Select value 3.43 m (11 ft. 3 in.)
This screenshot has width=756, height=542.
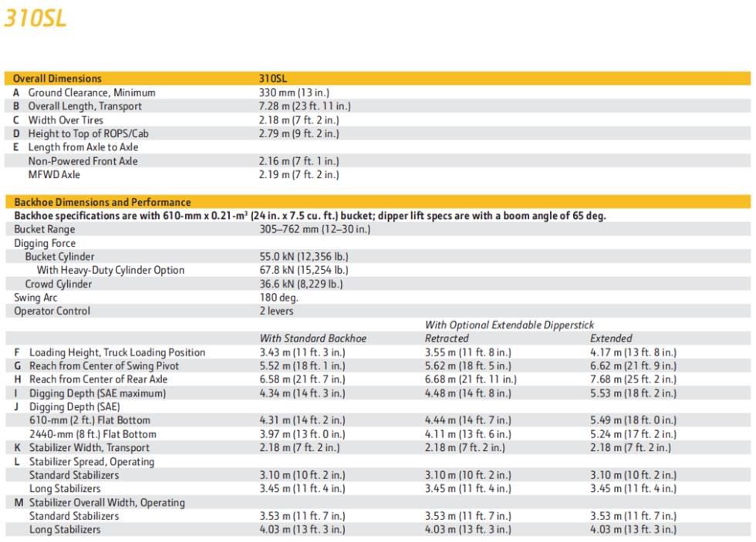tap(302, 352)
